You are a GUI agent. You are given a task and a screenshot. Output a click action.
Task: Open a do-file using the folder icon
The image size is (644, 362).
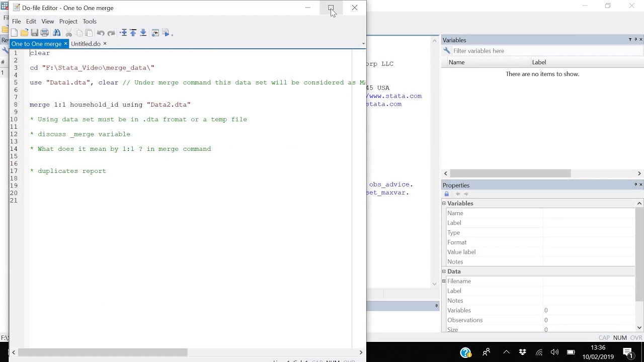coord(24,33)
